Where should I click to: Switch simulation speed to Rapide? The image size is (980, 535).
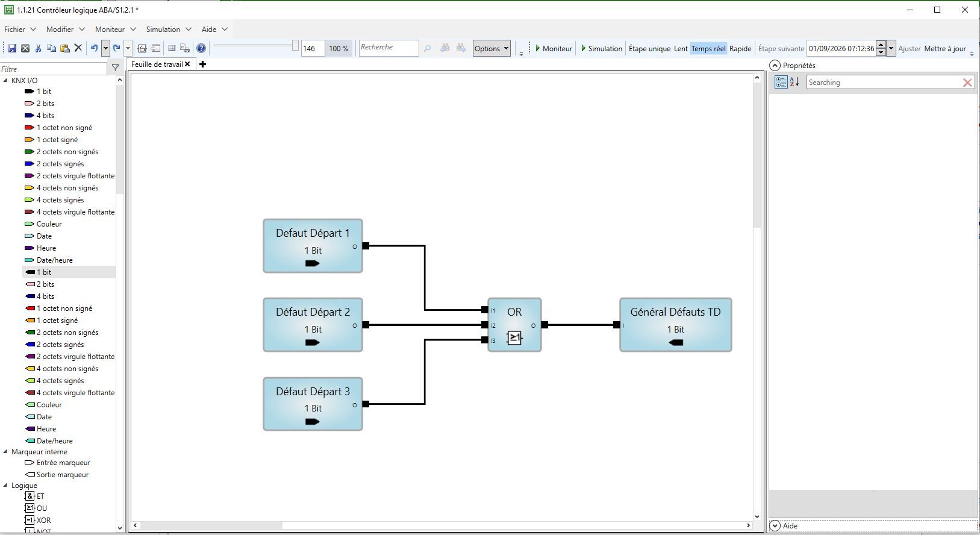click(740, 49)
